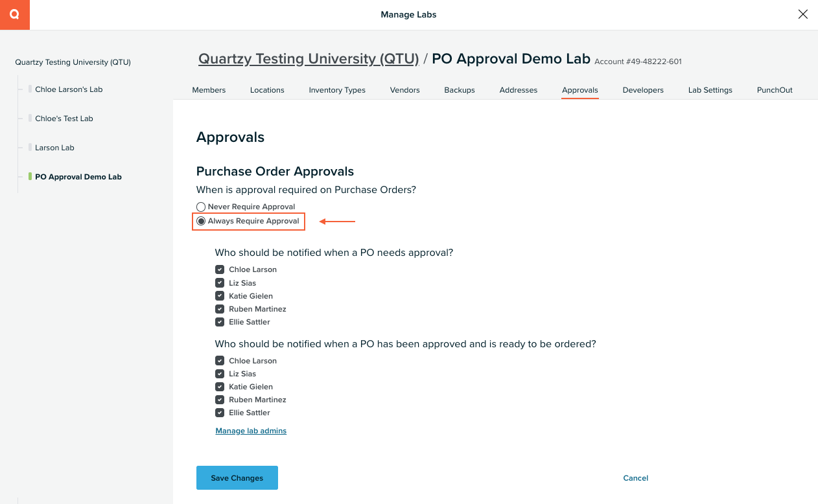The height and width of the screenshot is (504, 818).
Task: Open the Addresses tab
Action: pyautogui.click(x=519, y=90)
